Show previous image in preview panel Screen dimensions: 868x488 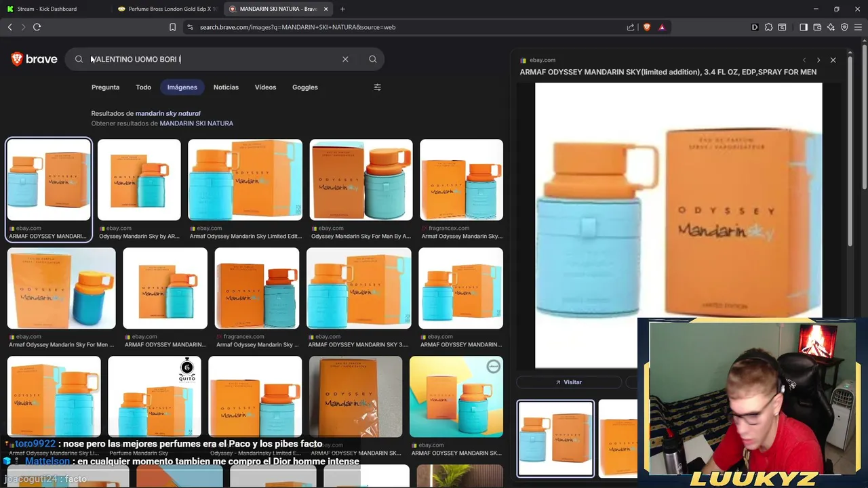804,60
